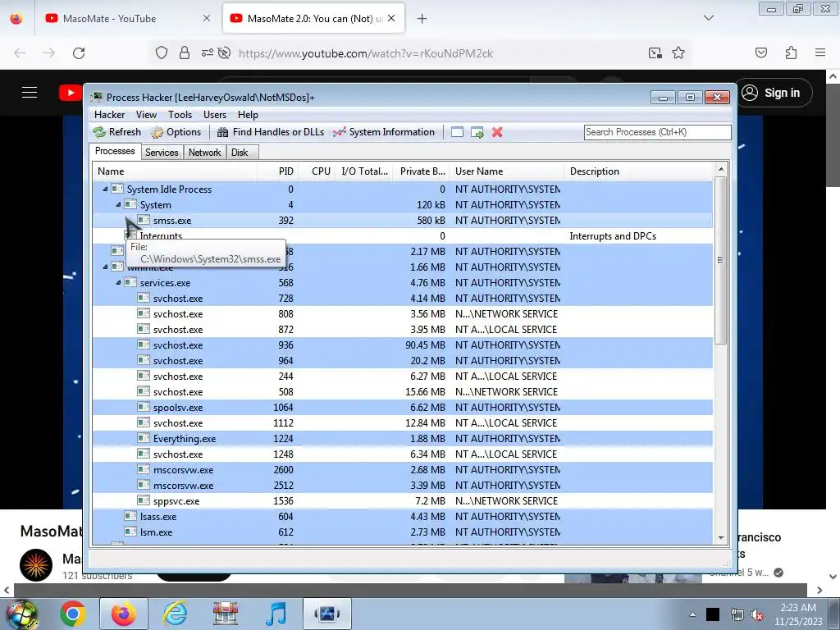This screenshot has height=630, width=840.
Task: Open Google Chrome from the taskbar
Action: [73, 614]
